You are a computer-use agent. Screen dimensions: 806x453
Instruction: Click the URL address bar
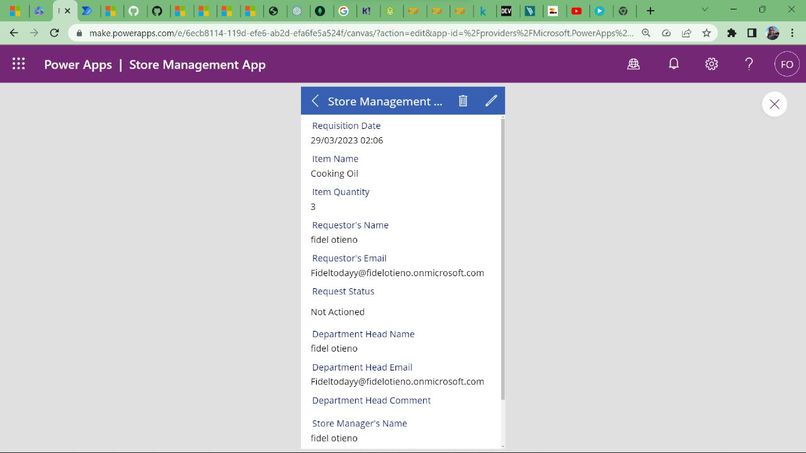tap(360, 33)
